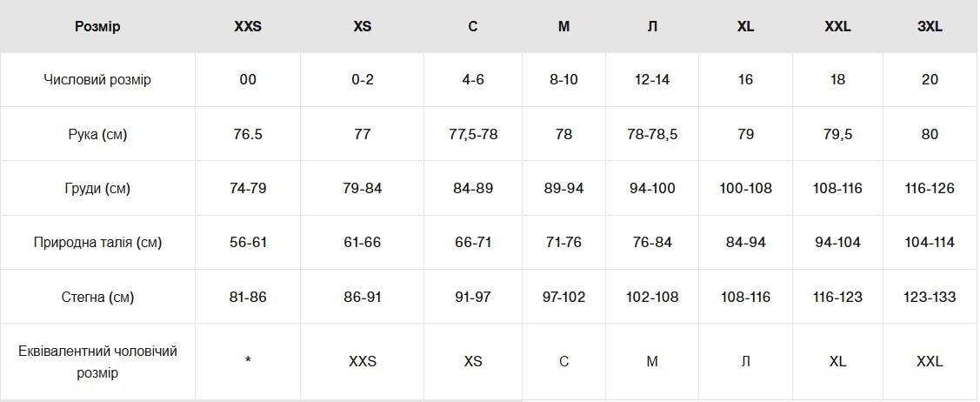Click the numeric size cell '00'

tap(248, 80)
